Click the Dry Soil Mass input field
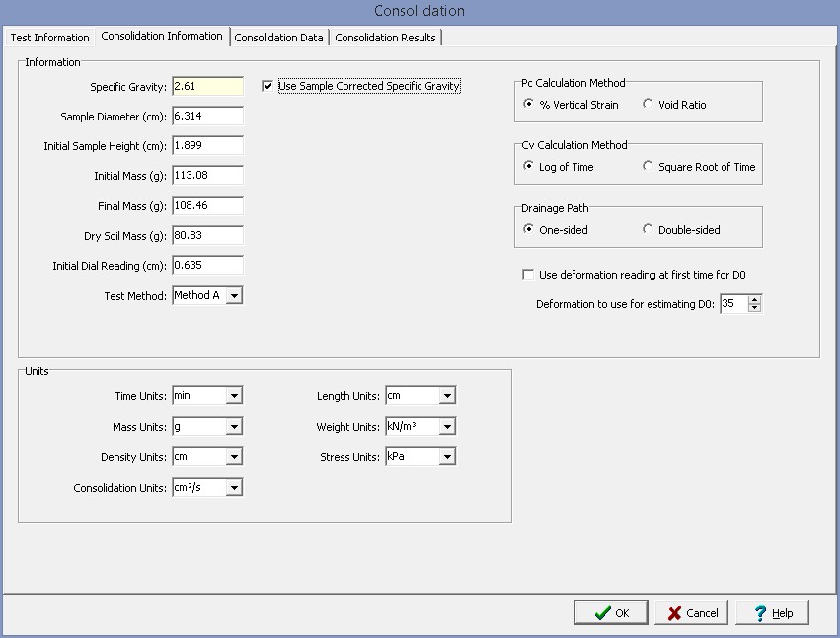 click(x=206, y=236)
